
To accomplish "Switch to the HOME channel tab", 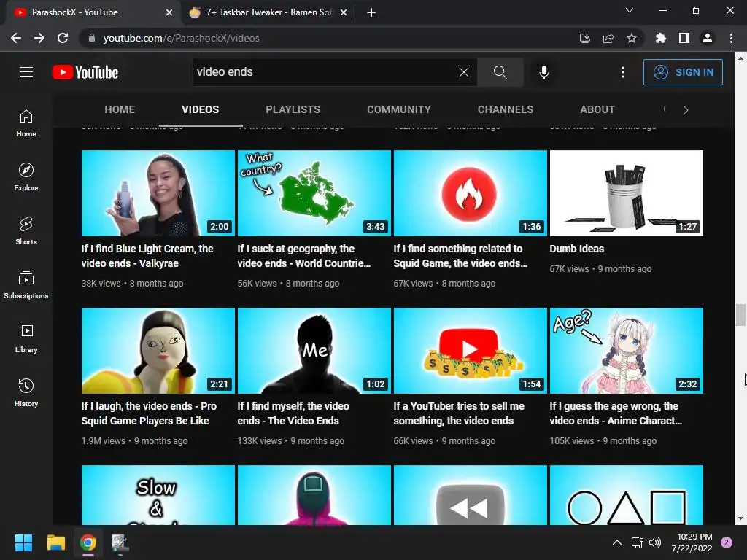I will pyautogui.click(x=120, y=109).
